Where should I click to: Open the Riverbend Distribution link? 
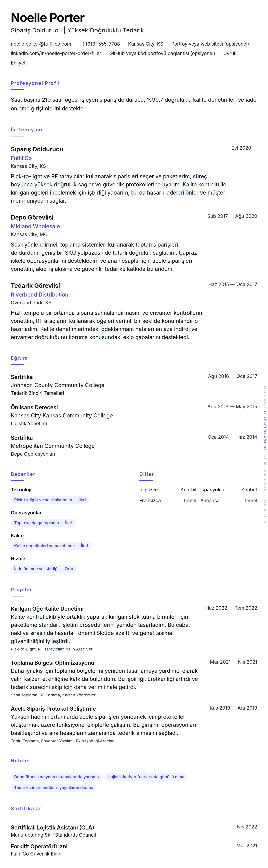tap(39, 295)
